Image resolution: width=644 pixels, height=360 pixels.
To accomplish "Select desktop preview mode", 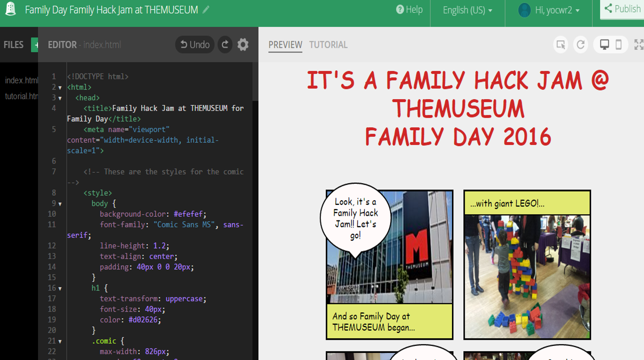I will [605, 45].
